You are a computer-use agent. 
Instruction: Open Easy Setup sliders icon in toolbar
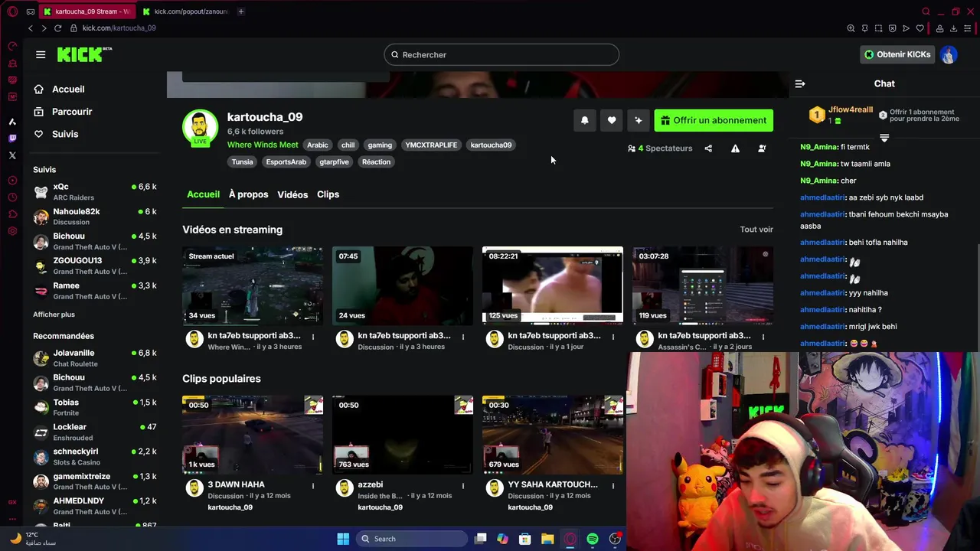tap(969, 28)
